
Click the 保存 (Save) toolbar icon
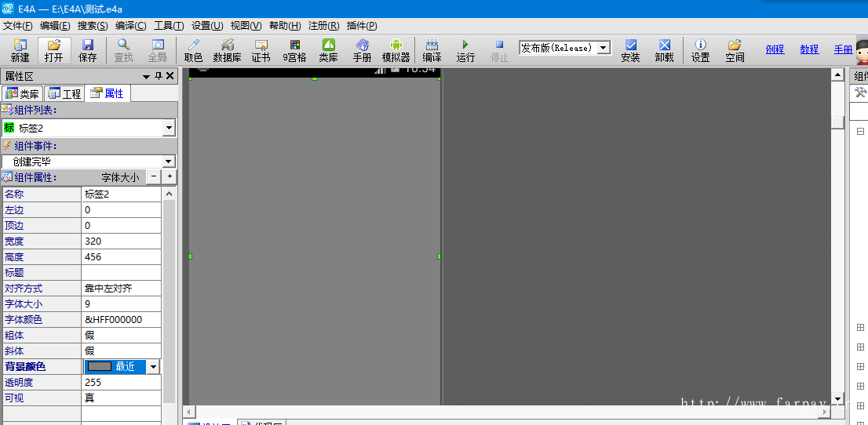[x=88, y=50]
